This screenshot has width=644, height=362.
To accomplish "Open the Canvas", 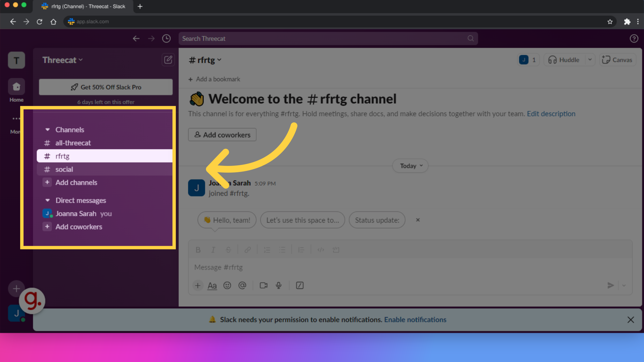I will 618,60.
